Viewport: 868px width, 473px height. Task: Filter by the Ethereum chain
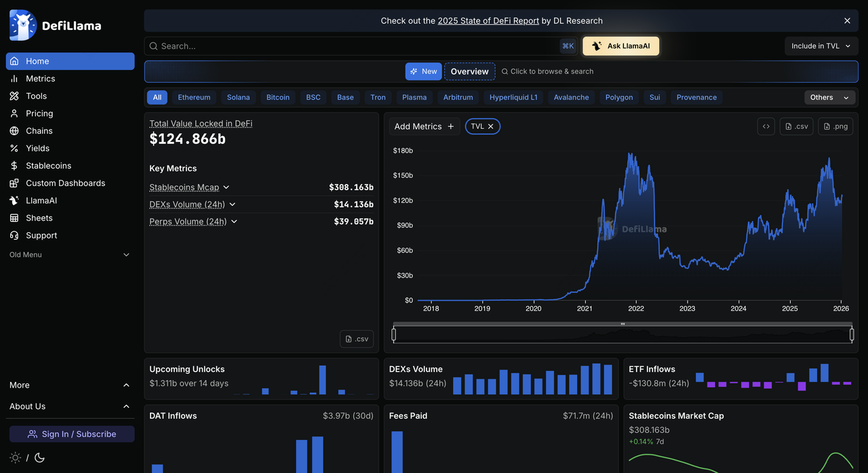(x=194, y=98)
